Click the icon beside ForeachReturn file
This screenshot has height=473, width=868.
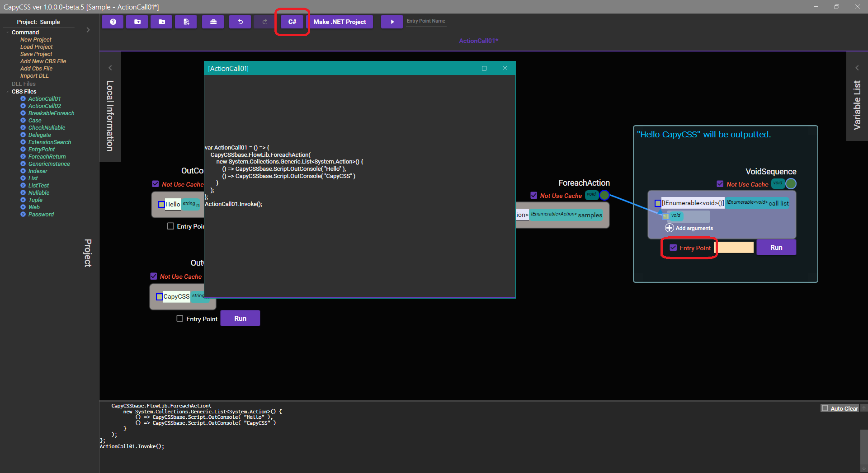[x=23, y=156]
